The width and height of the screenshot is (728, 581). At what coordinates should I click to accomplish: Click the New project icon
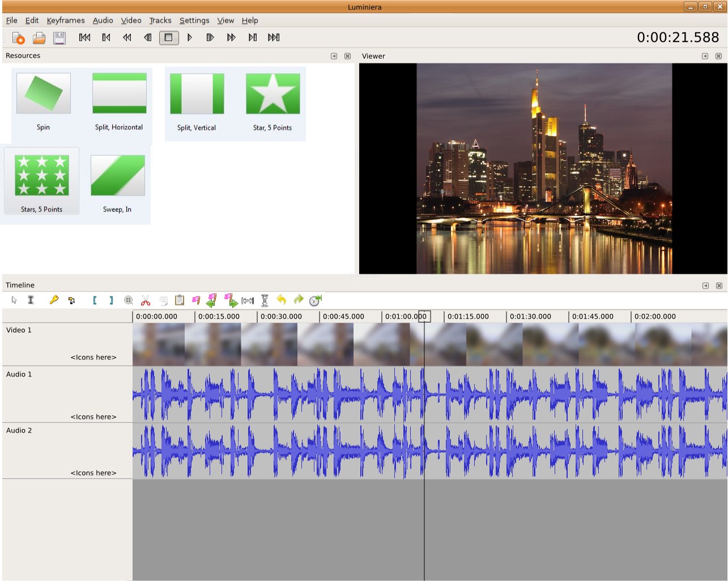tap(18, 38)
